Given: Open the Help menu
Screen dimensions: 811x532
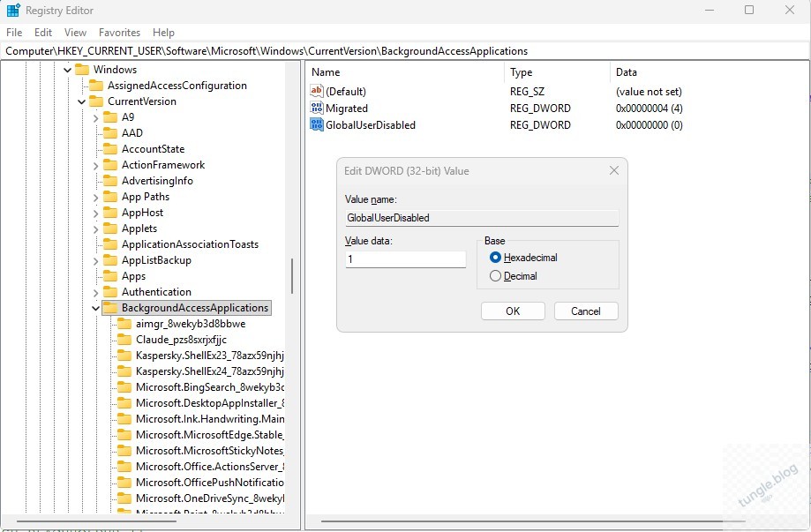Looking at the screenshot, I should point(163,32).
